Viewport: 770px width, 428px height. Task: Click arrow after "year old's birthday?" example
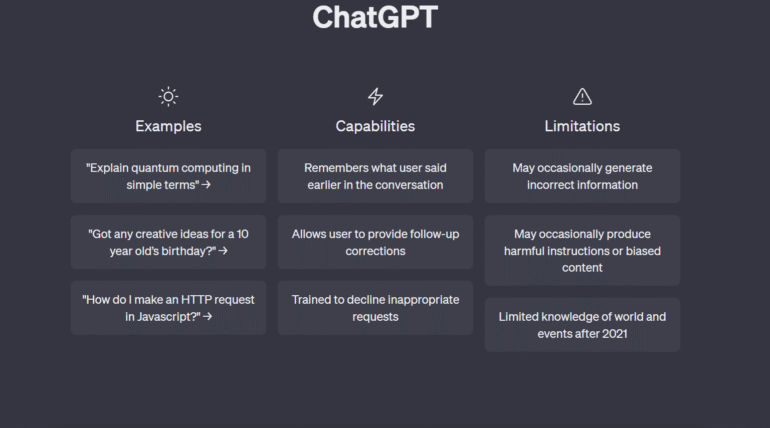tap(223, 251)
